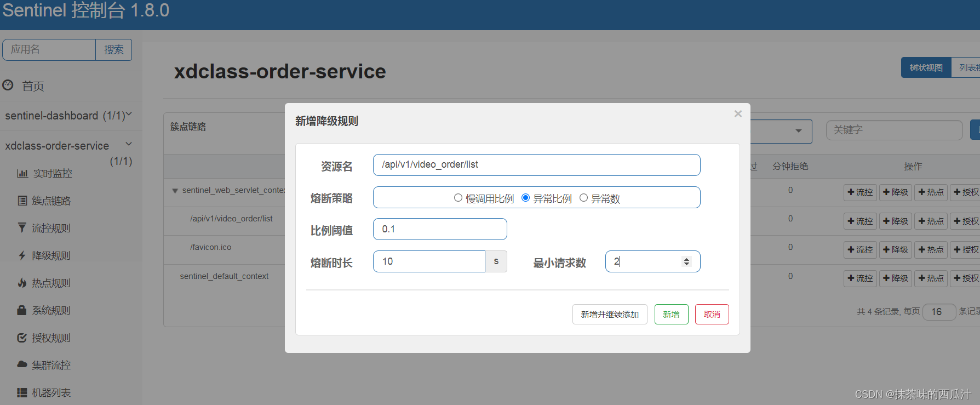980x405 pixels.
Task: Click the 新增并继续添加 button
Action: point(610,315)
